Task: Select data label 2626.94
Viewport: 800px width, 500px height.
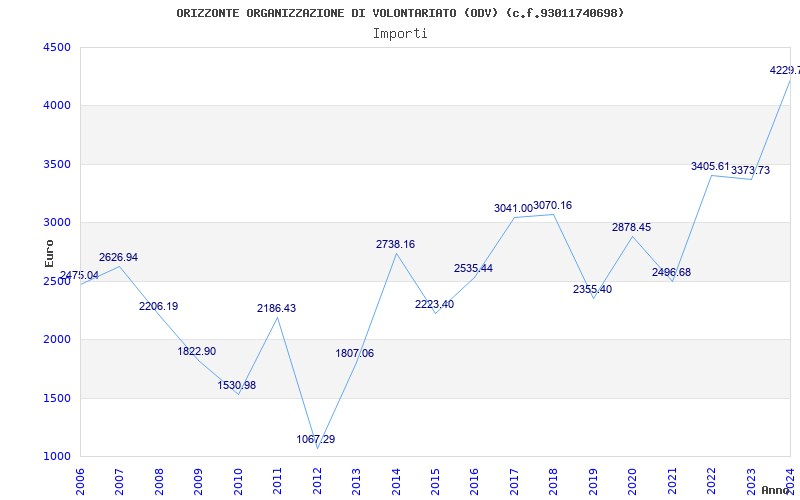Action: [118, 257]
